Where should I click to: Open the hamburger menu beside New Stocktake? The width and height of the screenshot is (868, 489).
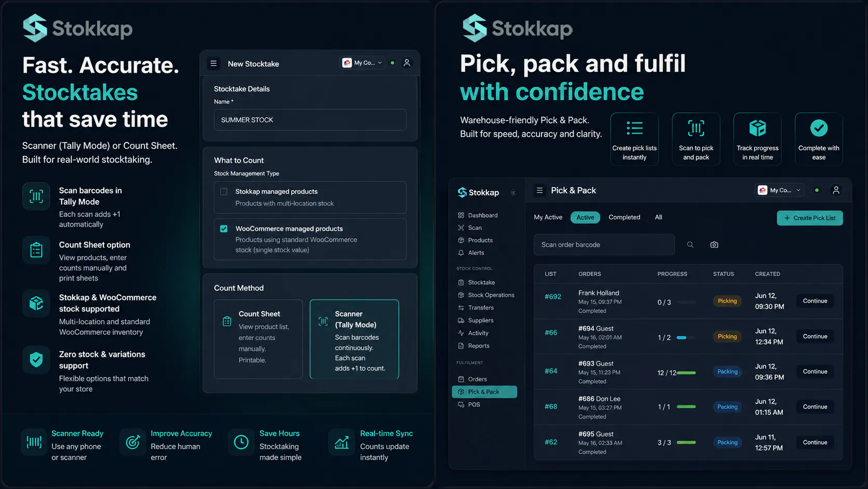(213, 63)
